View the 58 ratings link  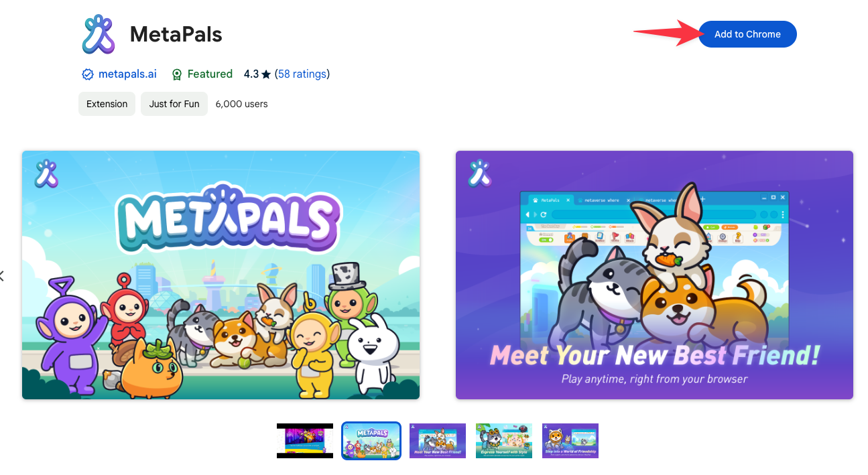point(302,74)
